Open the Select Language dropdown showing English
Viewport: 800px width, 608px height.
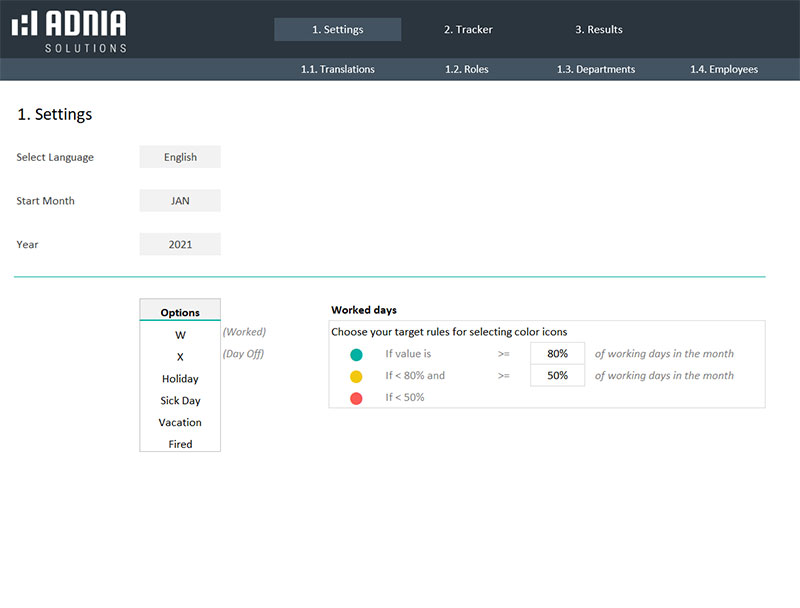tap(180, 157)
